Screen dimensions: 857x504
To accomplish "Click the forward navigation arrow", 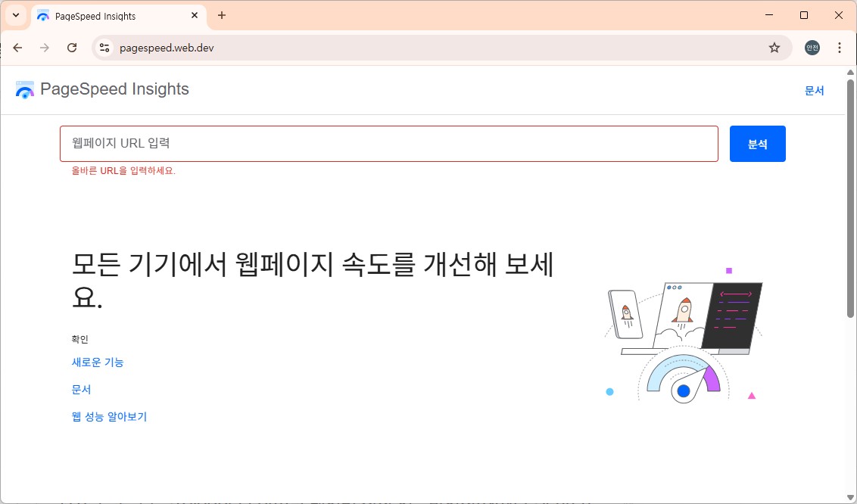I will click(x=44, y=47).
